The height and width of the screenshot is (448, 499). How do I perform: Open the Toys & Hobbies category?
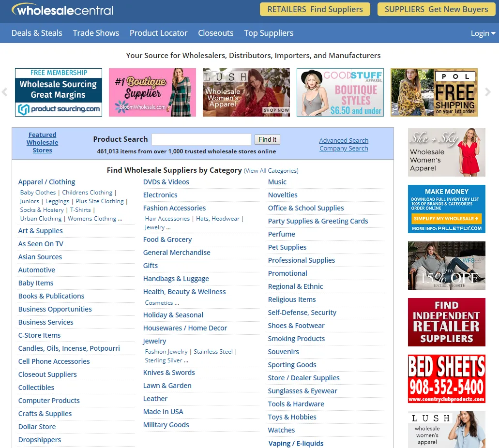[292, 417]
